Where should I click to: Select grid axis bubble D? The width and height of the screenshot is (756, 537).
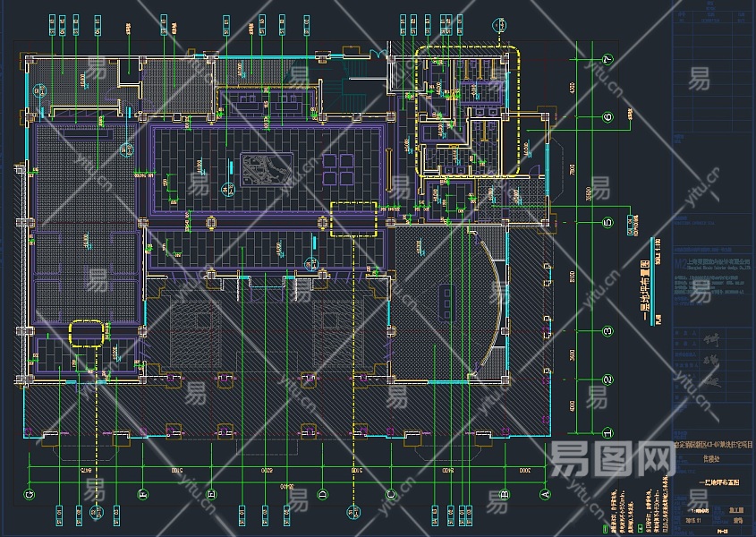(x=323, y=495)
